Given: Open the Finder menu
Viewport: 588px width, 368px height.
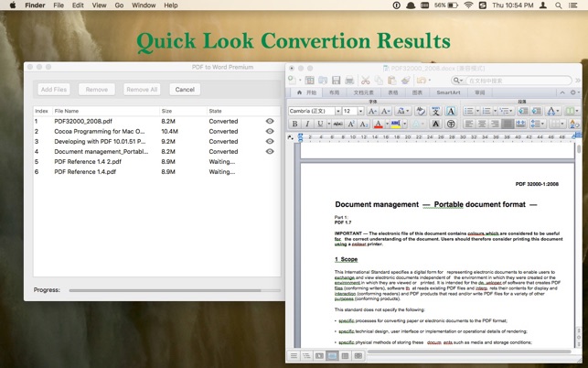Looking at the screenshot, I should [x=35, y=5].
